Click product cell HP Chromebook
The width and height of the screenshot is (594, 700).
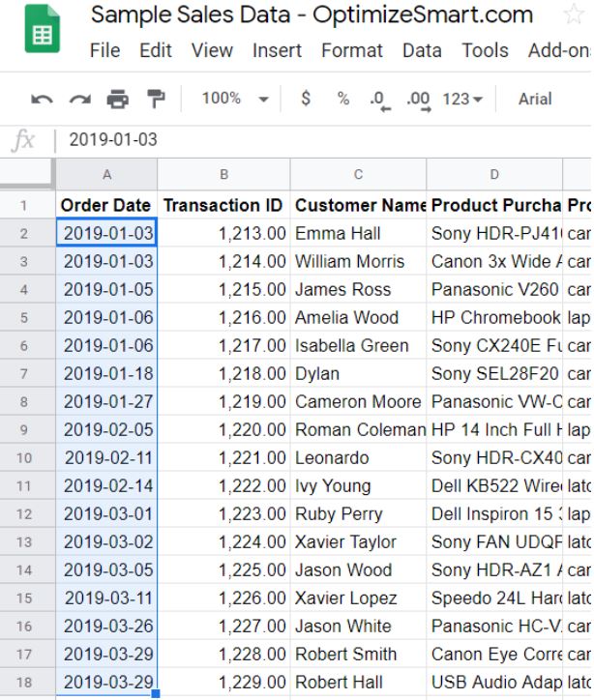pyautogui.click(x=494, y=317)
